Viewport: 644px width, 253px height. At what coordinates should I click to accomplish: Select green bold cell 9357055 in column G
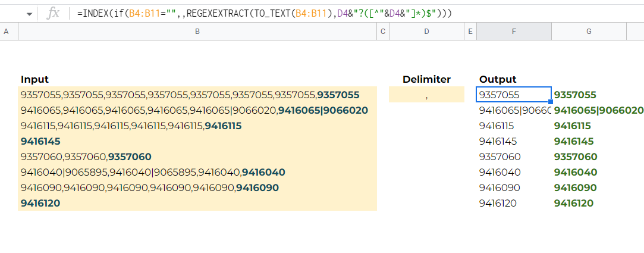tap(589, 95)
